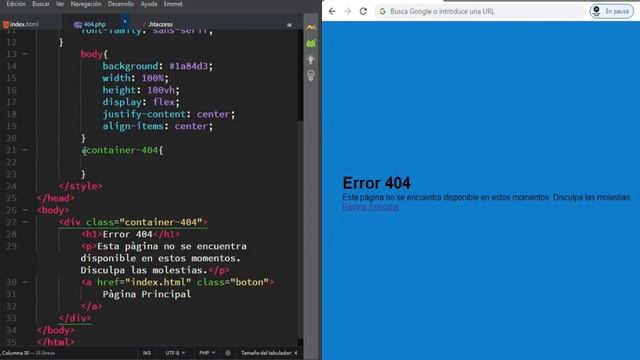Image resolution: width=640 pixels, height=360 pixels.
Task: Click the closing head tag on line 25
Action: [x=56, y=198]
